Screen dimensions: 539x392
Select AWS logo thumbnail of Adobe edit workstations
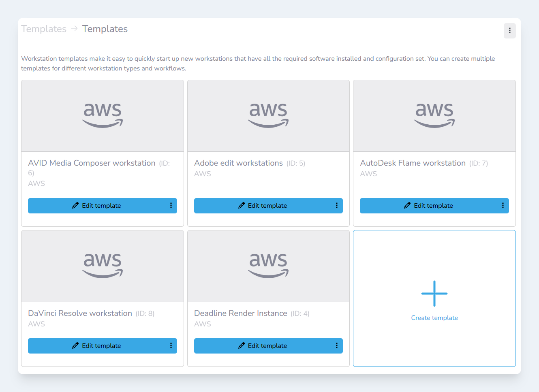coord(268,116)
